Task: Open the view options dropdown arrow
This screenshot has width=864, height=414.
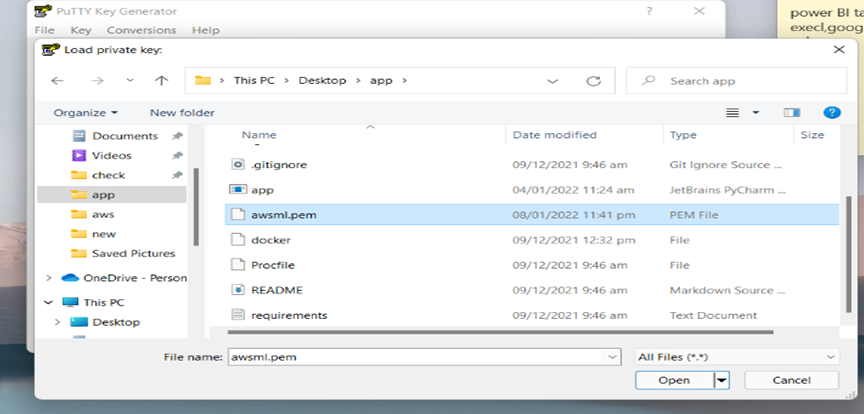Action: point(756,112)
